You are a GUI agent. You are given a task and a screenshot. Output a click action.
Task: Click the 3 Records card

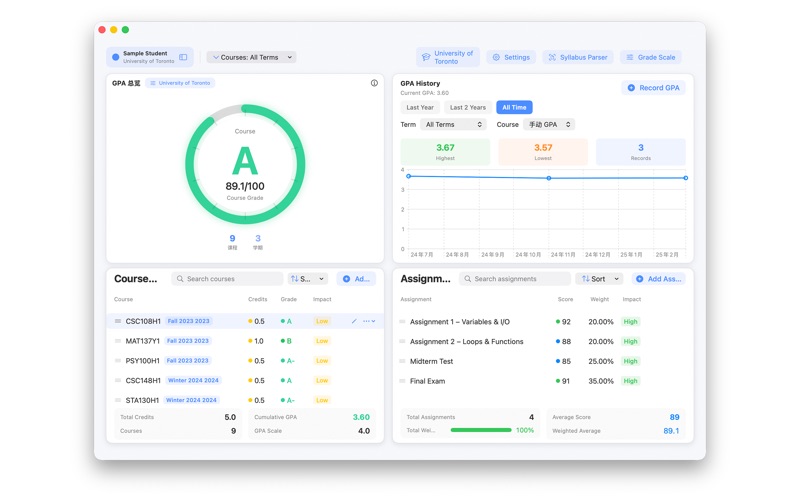[641, 152]
